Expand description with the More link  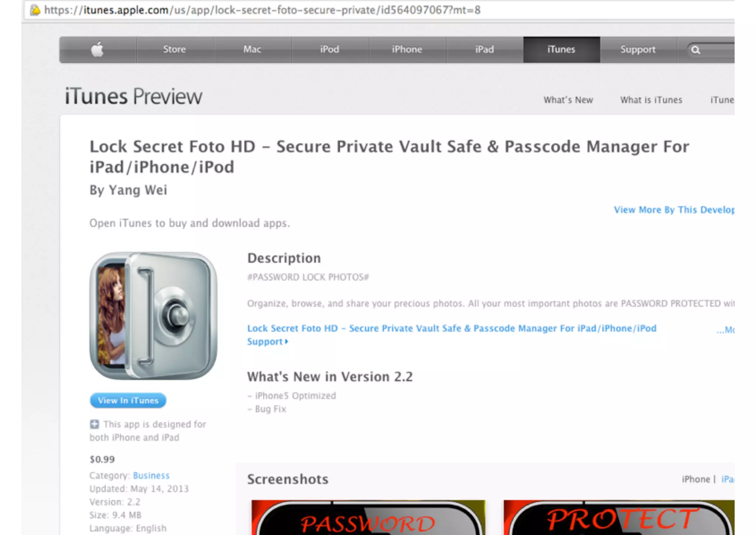(725, 330)
